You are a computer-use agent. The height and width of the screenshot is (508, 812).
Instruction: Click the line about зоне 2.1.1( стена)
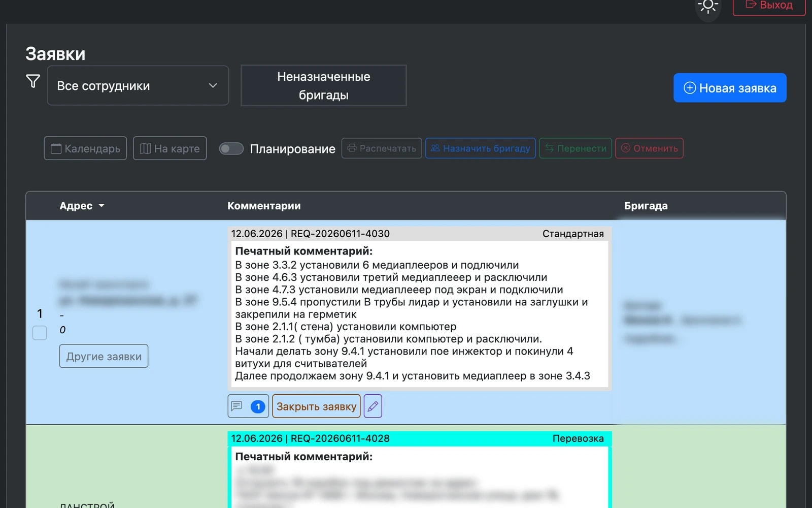click(x=346, y=327)
